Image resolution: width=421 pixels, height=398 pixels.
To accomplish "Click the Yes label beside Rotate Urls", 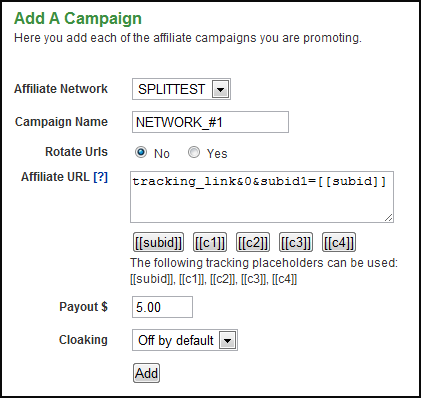I will pos(217,154).
